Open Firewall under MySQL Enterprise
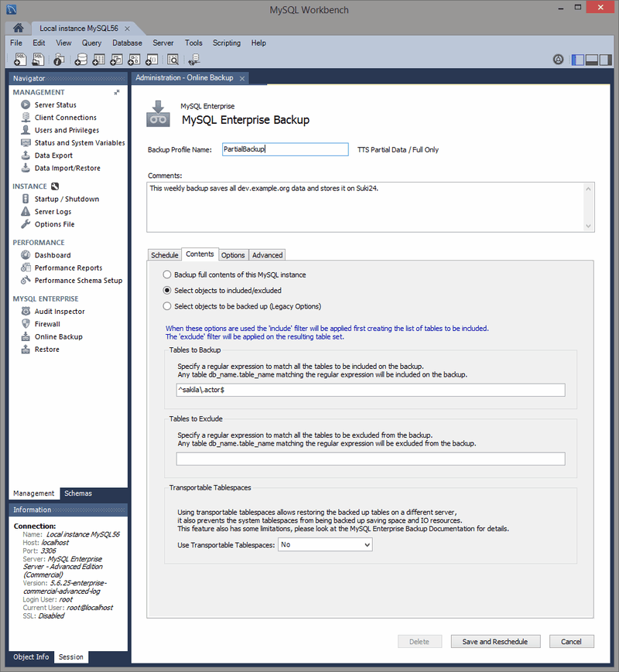Image resolution: width=619 pixels, height=672 pixels. point(47,324)
